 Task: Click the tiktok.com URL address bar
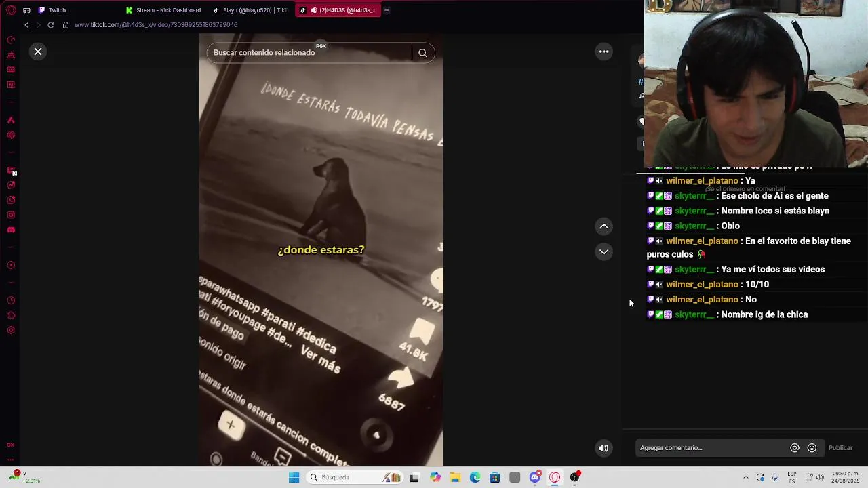pos(156,25)
